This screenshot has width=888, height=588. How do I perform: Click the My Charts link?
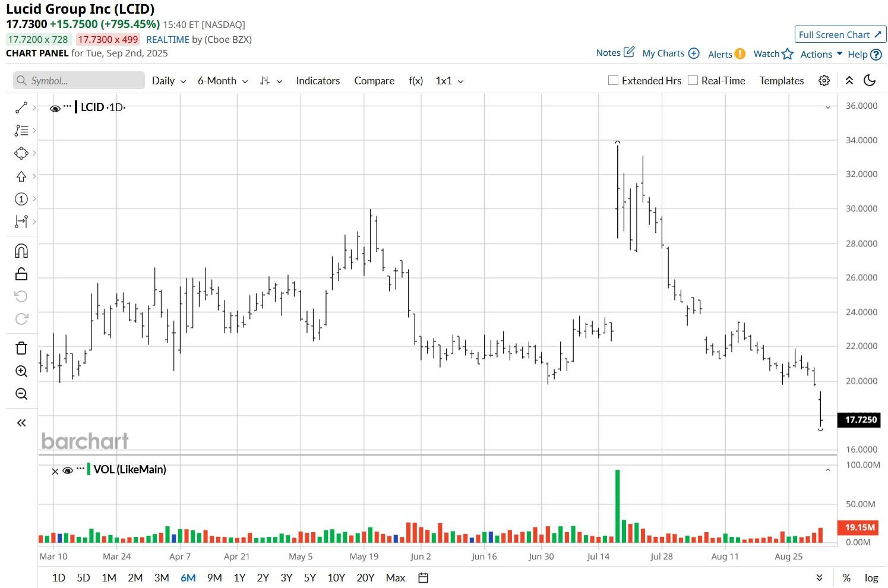click(663, 53)
